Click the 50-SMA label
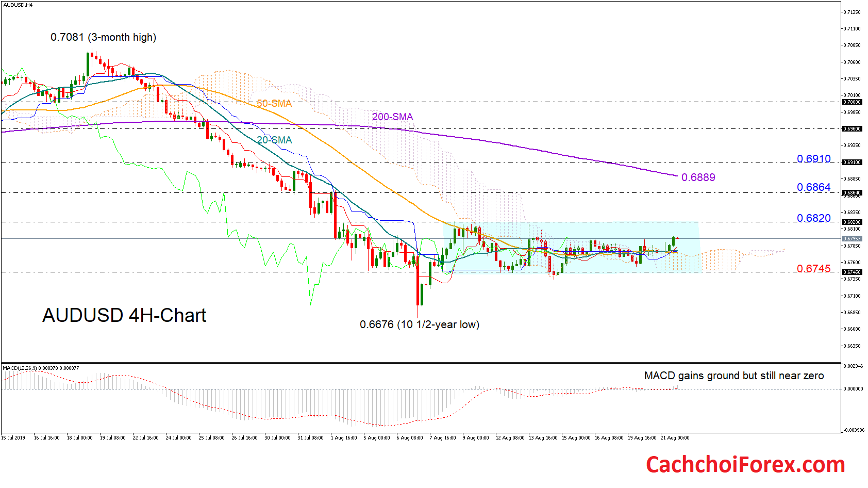 (274, 104)
